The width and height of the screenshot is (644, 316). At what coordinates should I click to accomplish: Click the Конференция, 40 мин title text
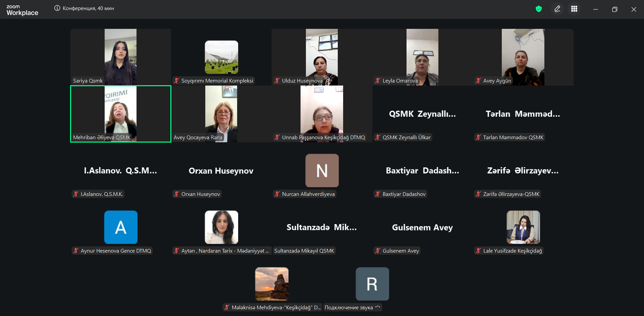point(88,8)
